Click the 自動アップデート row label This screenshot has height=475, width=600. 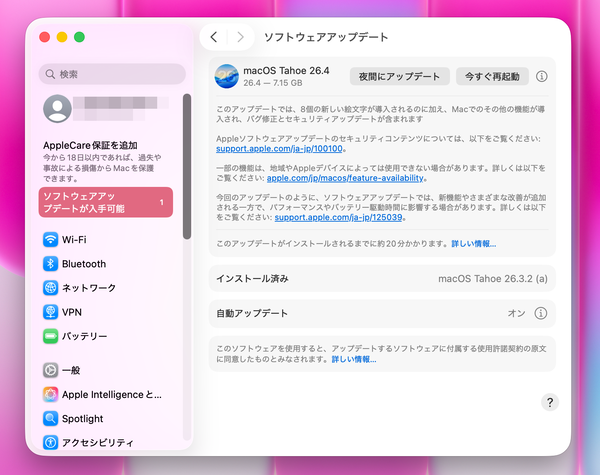coord(252,313)
